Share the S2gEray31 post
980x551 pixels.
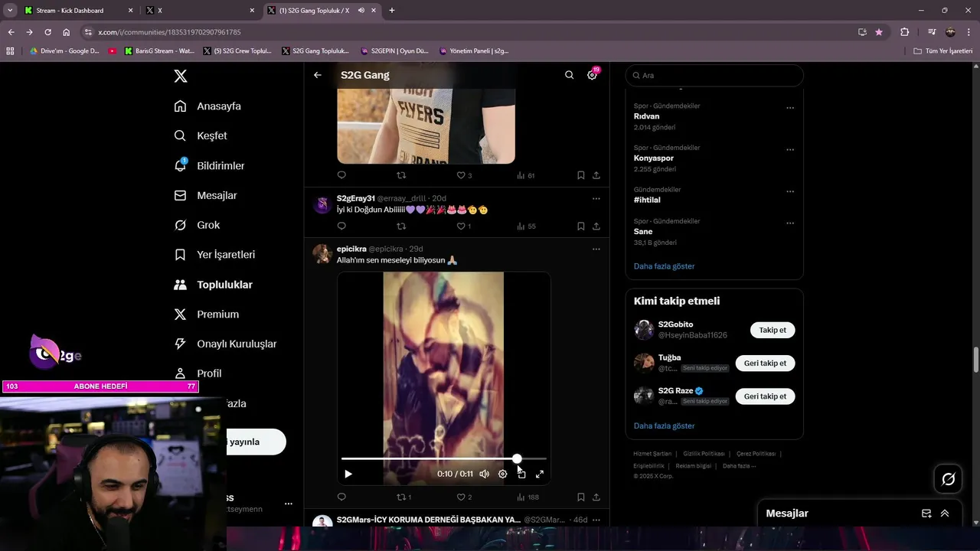(596, 227)
